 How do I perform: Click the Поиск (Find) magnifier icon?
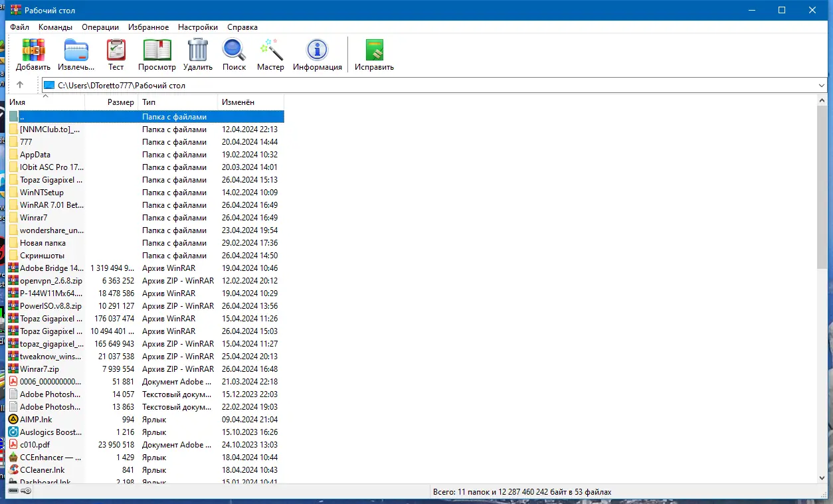[x=234, y=50]
